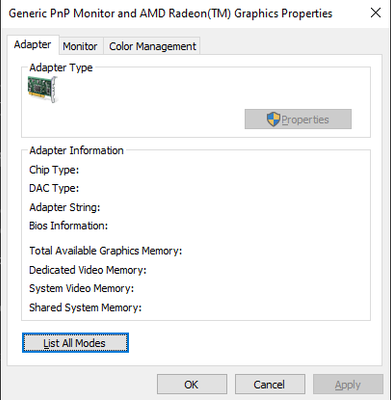Click the Chip Type label
Viewport: 391px width, 400px height.
click(54, 170)
